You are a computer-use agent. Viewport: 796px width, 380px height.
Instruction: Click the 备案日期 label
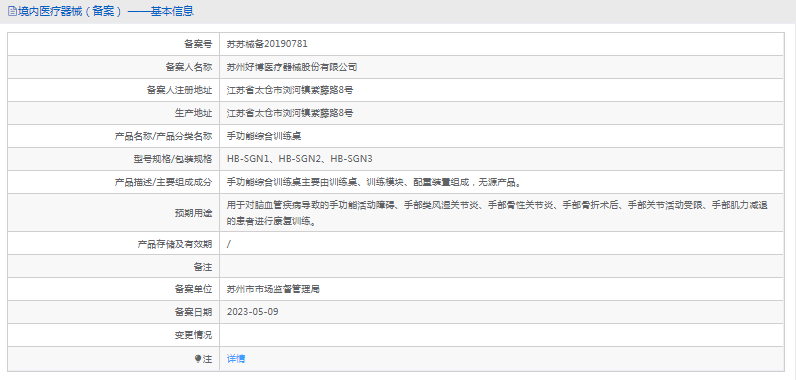point(193,312)
